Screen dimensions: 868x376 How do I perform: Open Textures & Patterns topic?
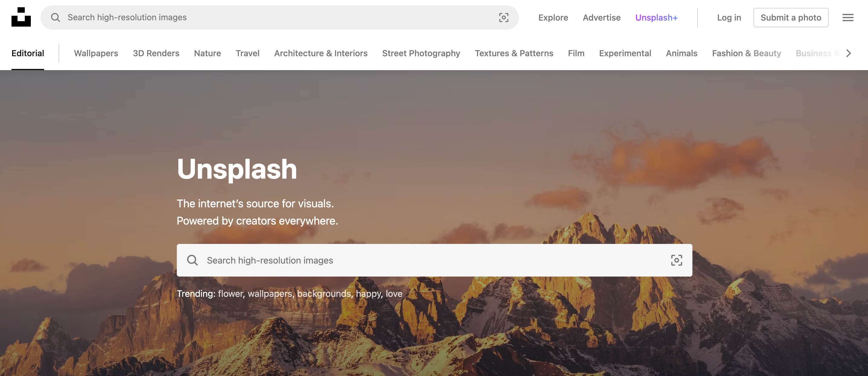514,53
